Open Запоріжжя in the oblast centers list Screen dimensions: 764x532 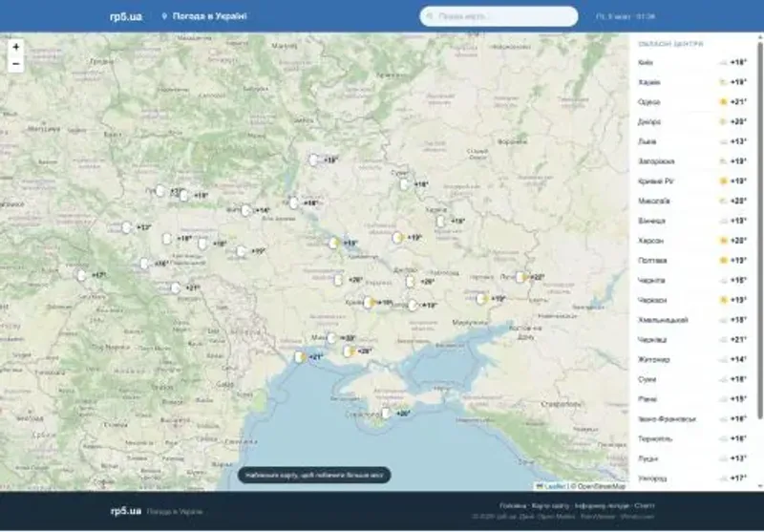click(x=691, y=161)
